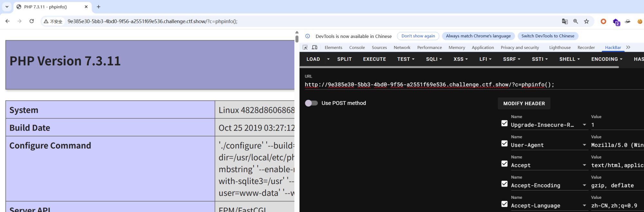Toggle the device toolbar icon in DevTools

coord(315,47)
